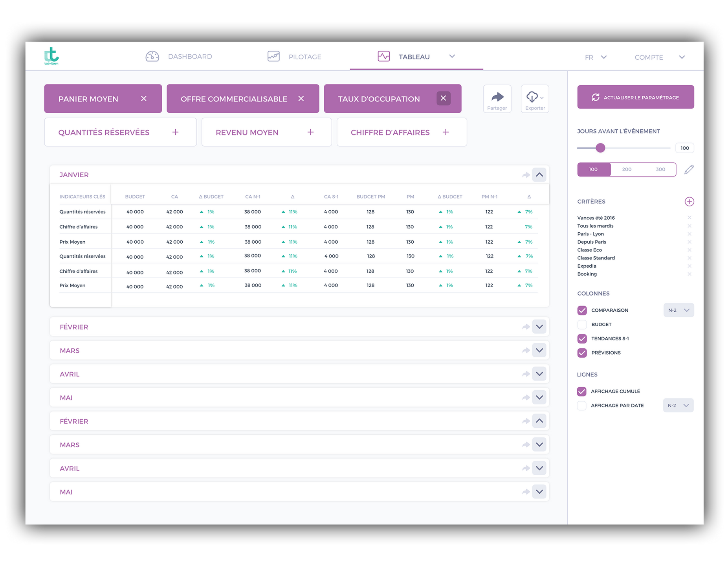Click the Exporter download icon
Screen dimensions: 728x566
tap(533, 97)
